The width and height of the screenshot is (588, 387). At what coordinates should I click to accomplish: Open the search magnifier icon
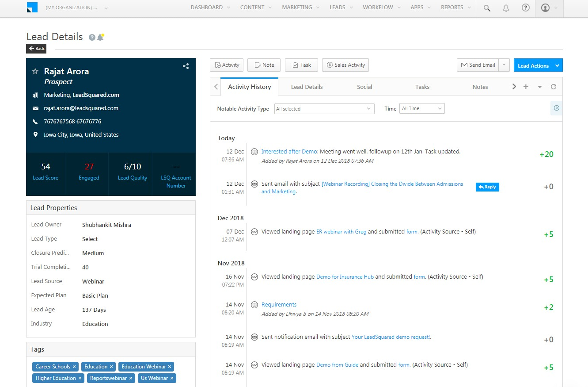coord(487,8)
